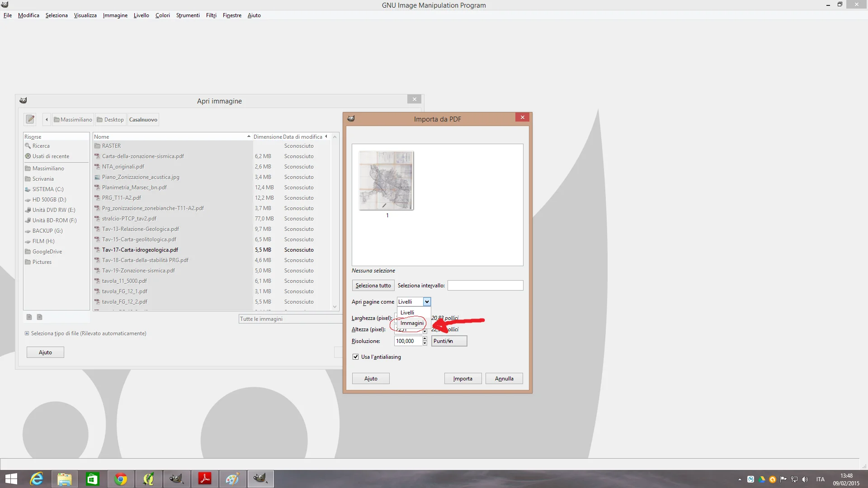Click the back arrow in path bar
This screenshot has width=868, height=488.
[x=47, y=119]
